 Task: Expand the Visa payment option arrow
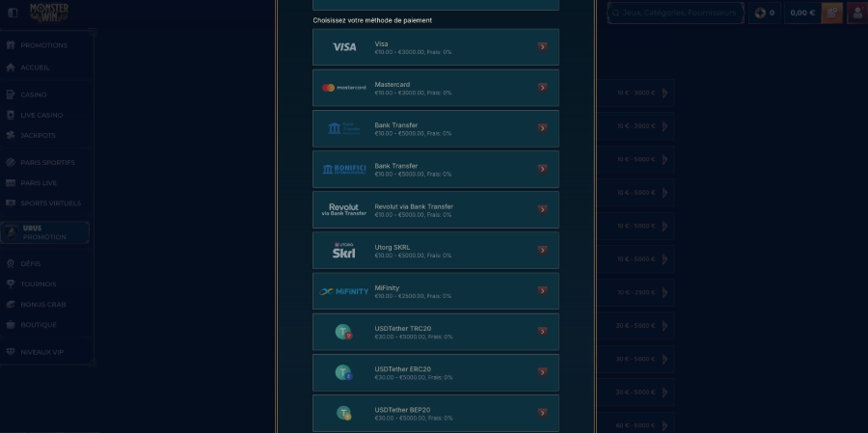coord(542,47)
